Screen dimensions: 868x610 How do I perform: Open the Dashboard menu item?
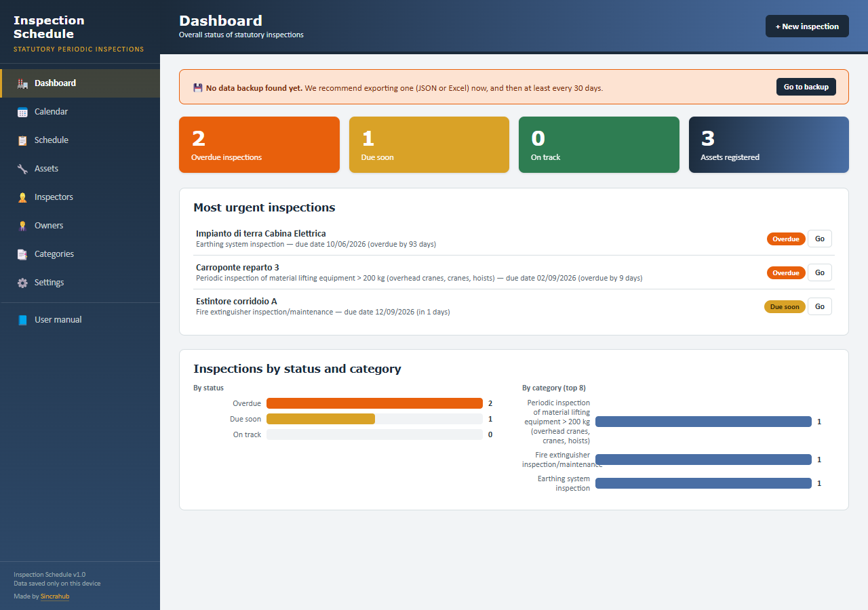coord(80,83)
